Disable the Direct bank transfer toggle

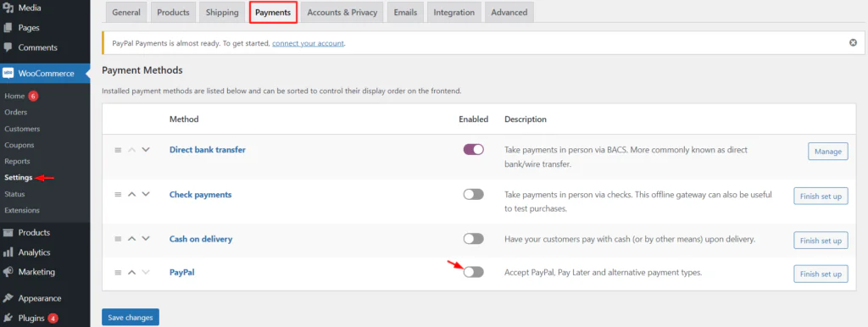(473, 149)
